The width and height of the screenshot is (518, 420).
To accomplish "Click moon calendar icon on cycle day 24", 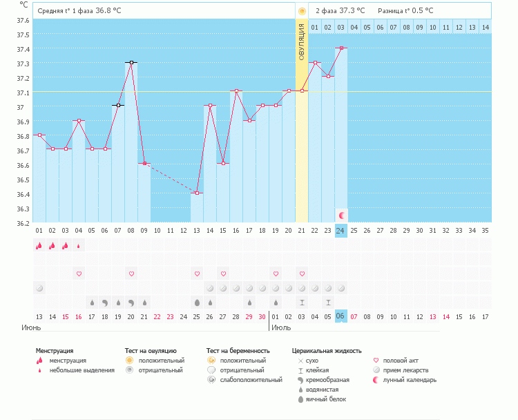I will pyautogui.click(x=341, y=215).
